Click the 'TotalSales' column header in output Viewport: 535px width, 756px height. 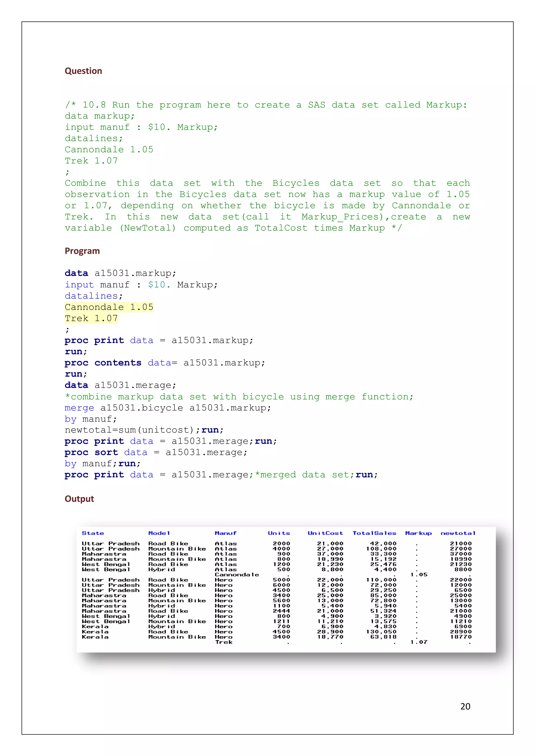tap(375, 533)
